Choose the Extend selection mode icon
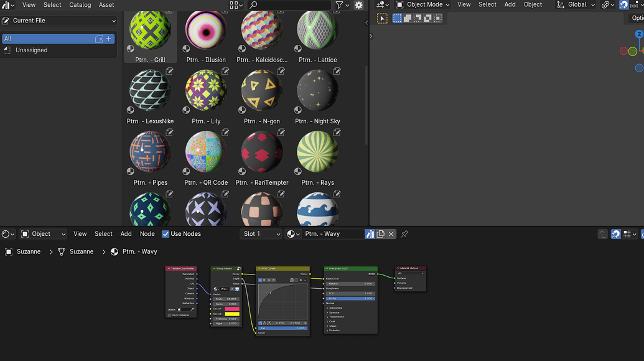The width and height of the screenshot is (644, 361). (408, 19)
